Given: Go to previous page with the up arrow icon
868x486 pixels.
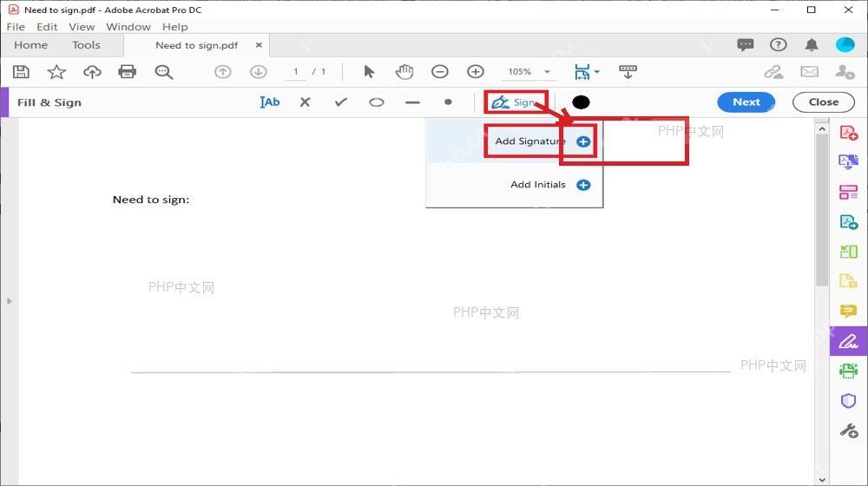Looking at the screenshot, I should click(222, 72).
